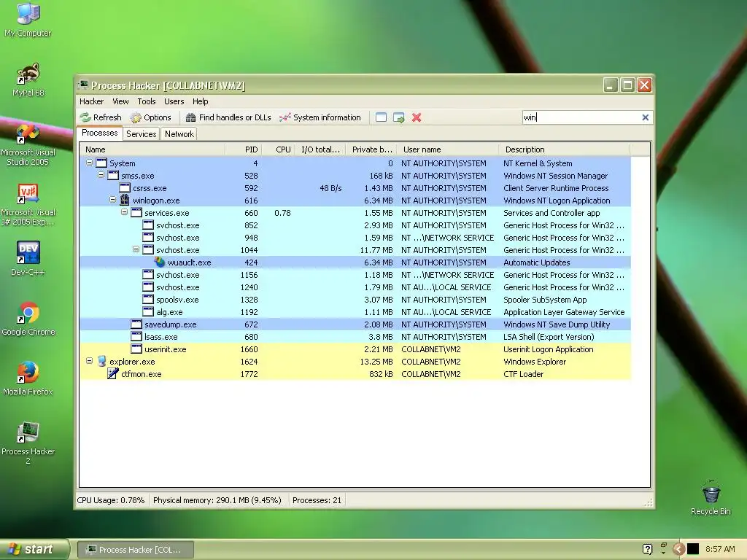This screenshot has width=747, height=560.
Task: Click the Processes: 21 status entry
Action: click(x=317, y=500)
